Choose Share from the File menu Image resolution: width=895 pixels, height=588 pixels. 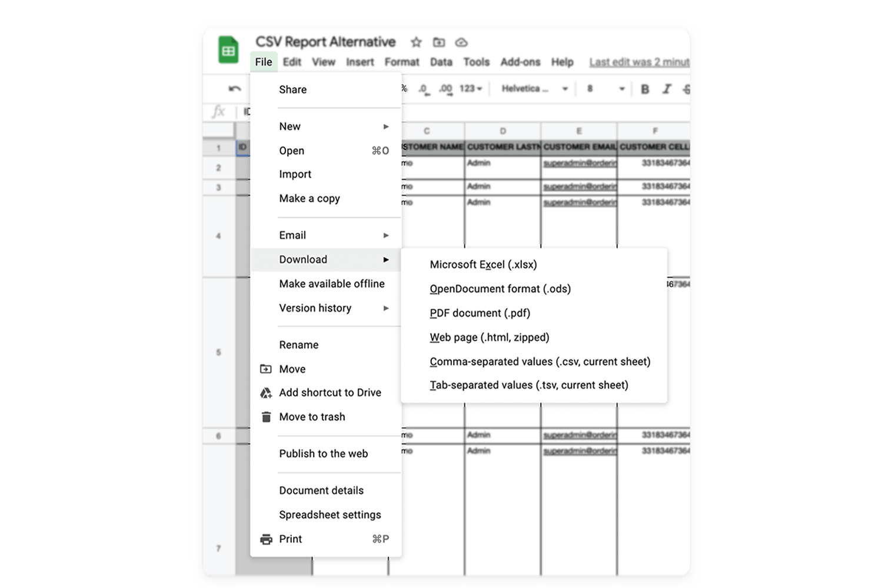click(326, 89)
